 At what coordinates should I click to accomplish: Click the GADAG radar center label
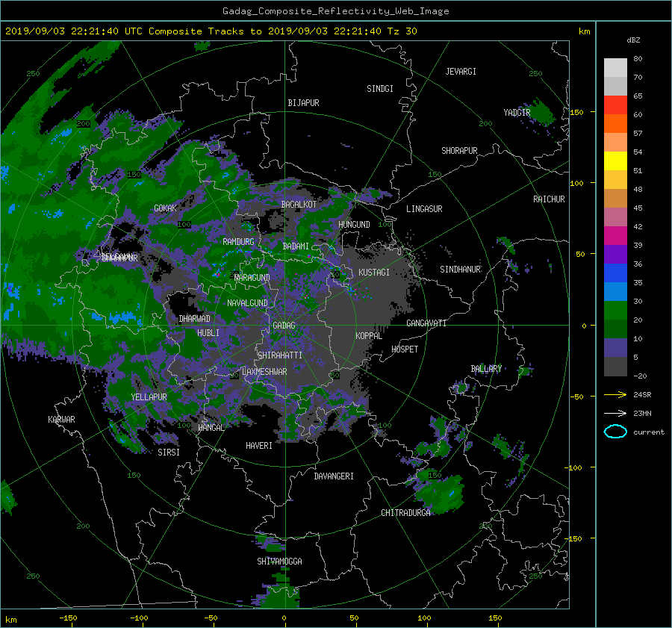click(x=284, y=326)
